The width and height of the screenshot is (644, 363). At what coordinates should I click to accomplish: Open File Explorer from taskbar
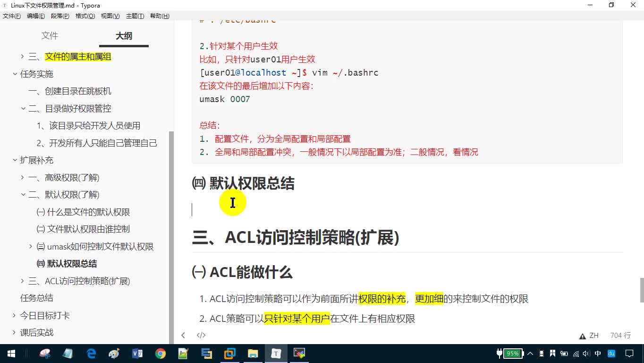click(x=253, y=354)
